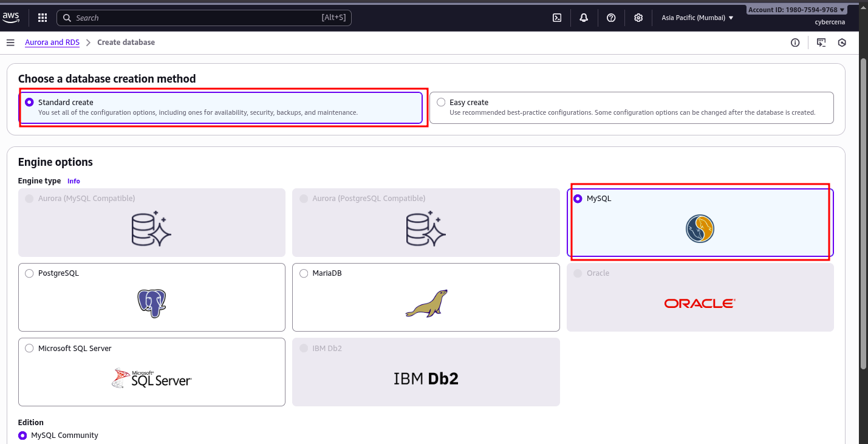868x444 pixels.
Task: Click the IBM Db2 logo
Action: click(426, 378)
